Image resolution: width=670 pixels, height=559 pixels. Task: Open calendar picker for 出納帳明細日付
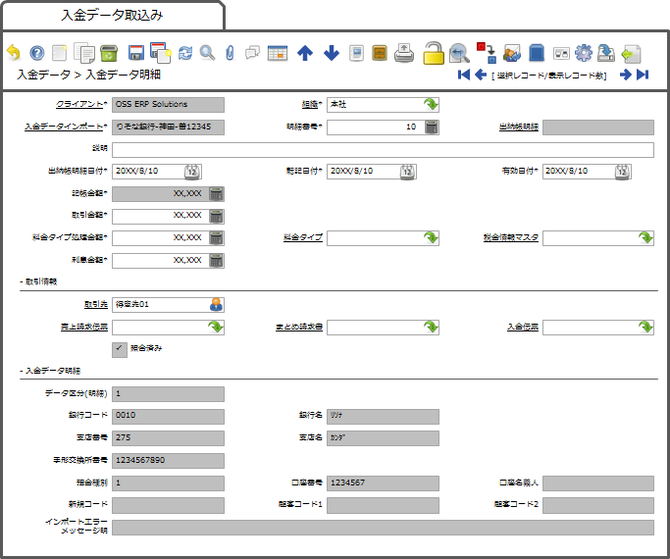coord(193,172)
